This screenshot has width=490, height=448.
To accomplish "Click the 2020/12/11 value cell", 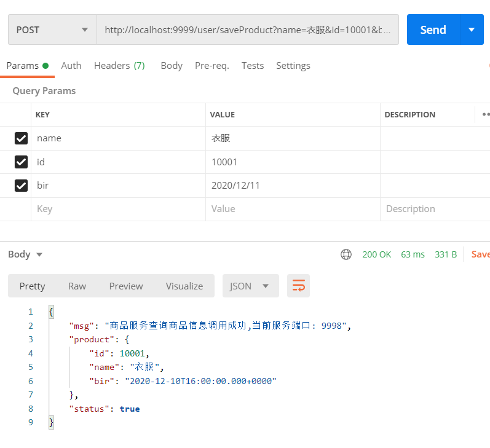I will [x=293, y=186].
